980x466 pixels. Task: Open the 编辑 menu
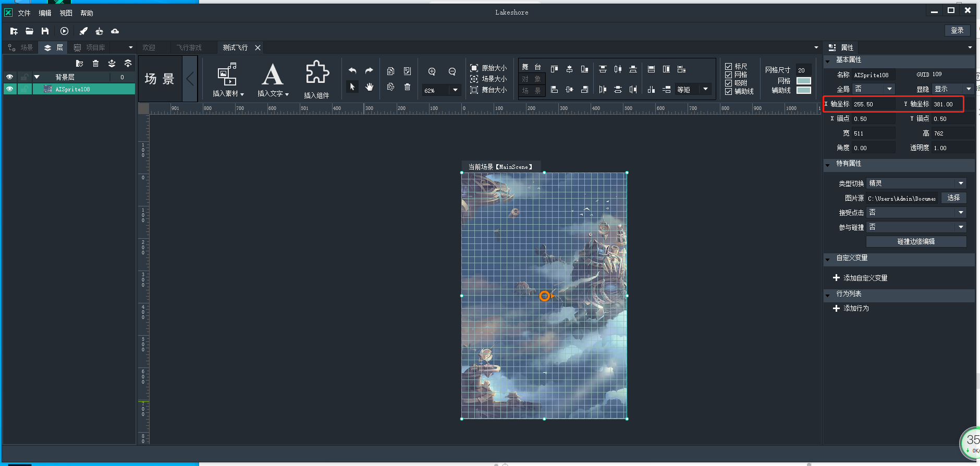[x=45, y=13]
